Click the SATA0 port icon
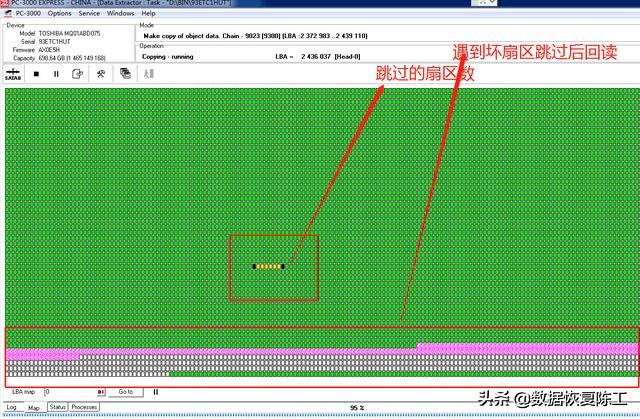The image size is (640, 419). 15,74
